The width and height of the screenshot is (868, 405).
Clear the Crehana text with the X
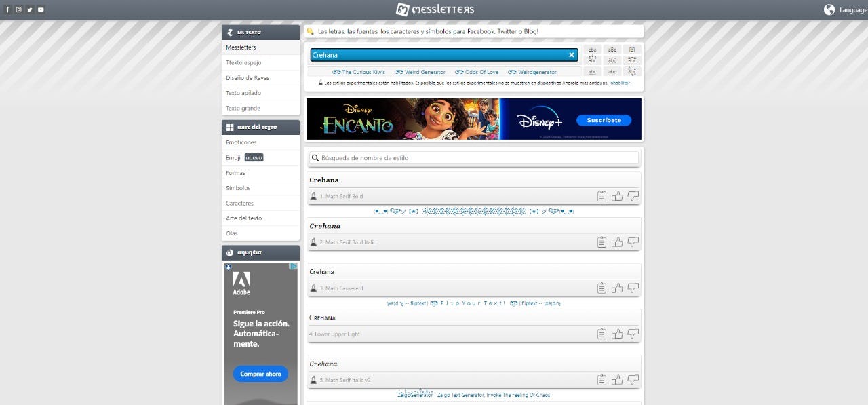pyautogui.click(x=571, y=55)
